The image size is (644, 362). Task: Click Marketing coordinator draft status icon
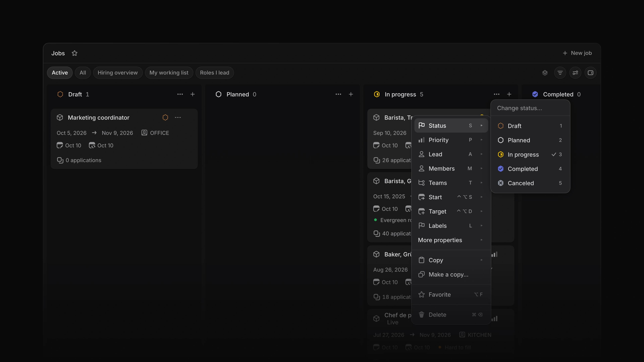click(165, 117)
